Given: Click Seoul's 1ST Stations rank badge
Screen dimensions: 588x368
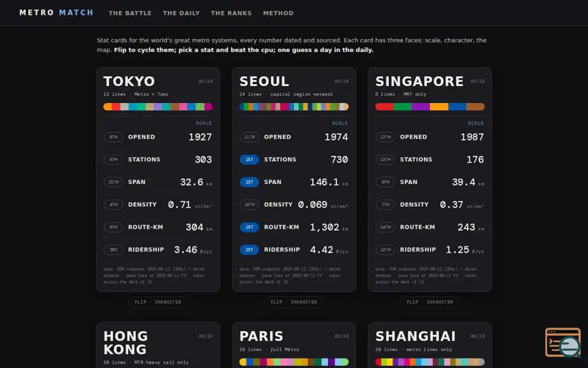Looking at the screenshot, I should (x=249, y=160).
